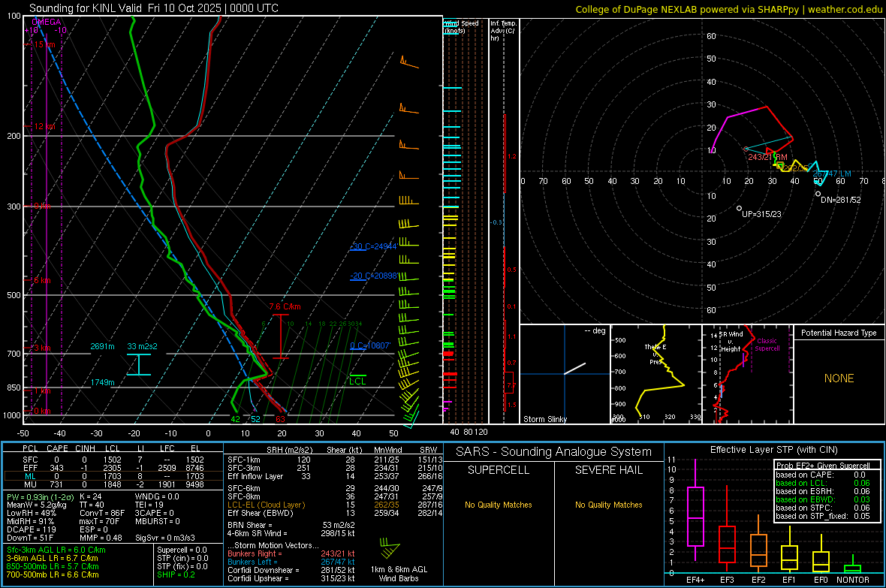Click the '-20 C=20898'' level label

click(x=373, y=276)
